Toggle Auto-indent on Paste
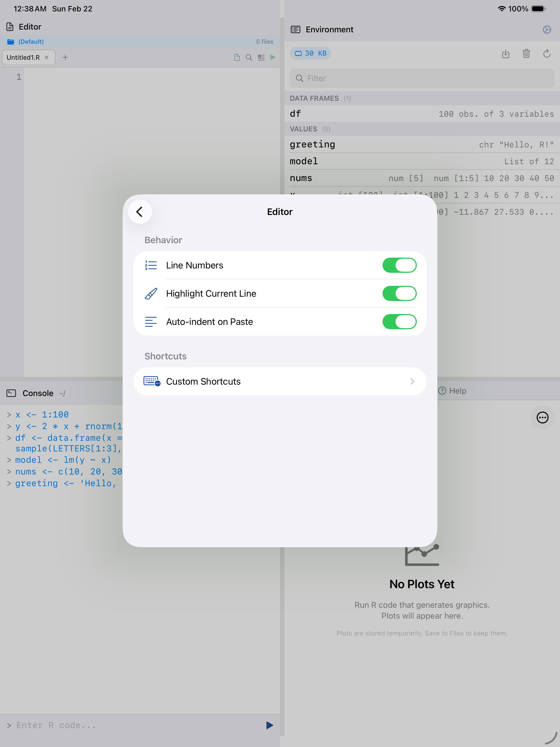560x747 pixels. pyautogui.click(x=400, y=321)
